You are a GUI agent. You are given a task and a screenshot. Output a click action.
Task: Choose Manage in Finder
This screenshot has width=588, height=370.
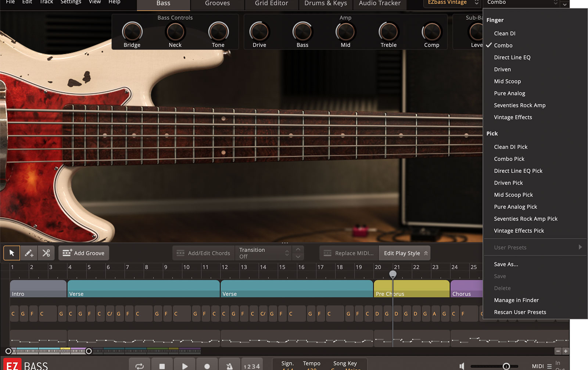[x=535, y=300]
